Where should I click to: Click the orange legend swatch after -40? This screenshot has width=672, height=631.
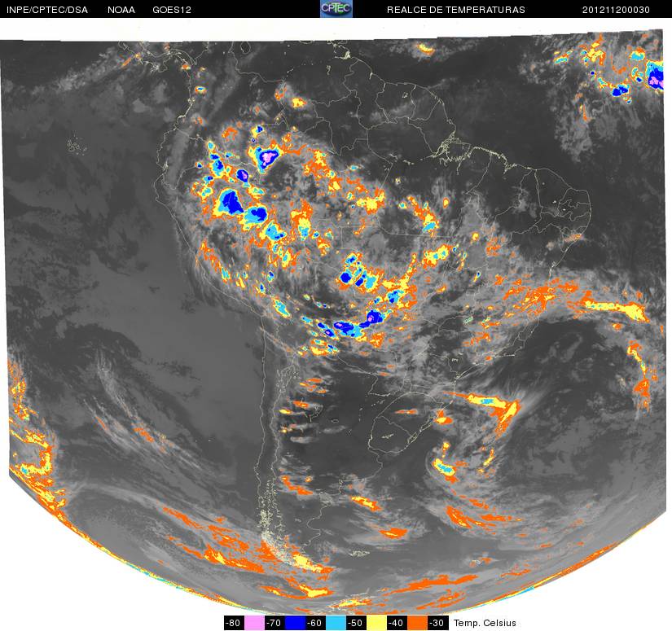(x=417, y=623)
